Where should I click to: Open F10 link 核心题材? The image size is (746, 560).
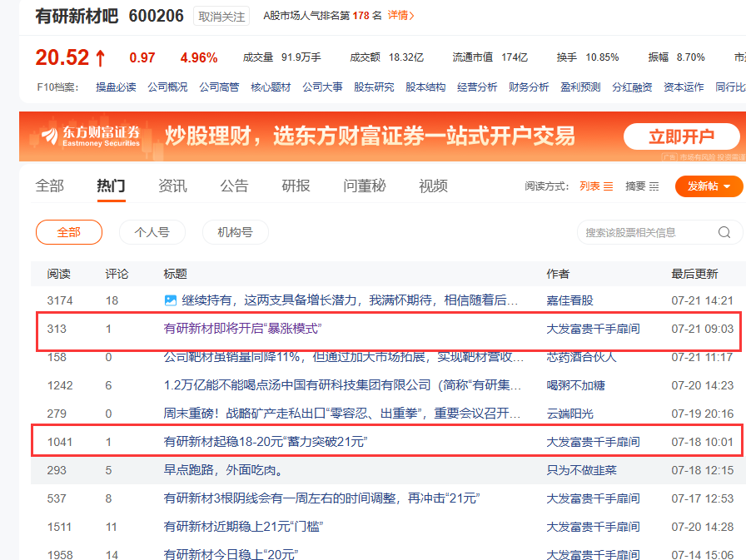(x=271, y=87)
